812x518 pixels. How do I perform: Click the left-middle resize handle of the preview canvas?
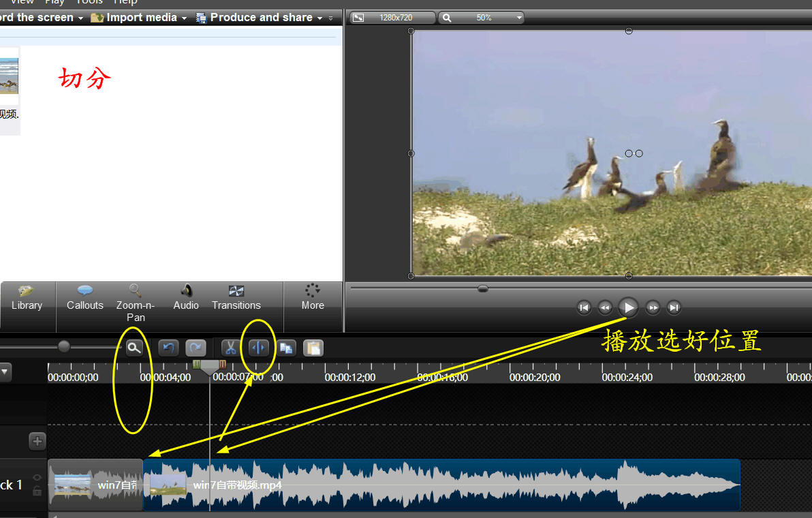coord(411,153)
